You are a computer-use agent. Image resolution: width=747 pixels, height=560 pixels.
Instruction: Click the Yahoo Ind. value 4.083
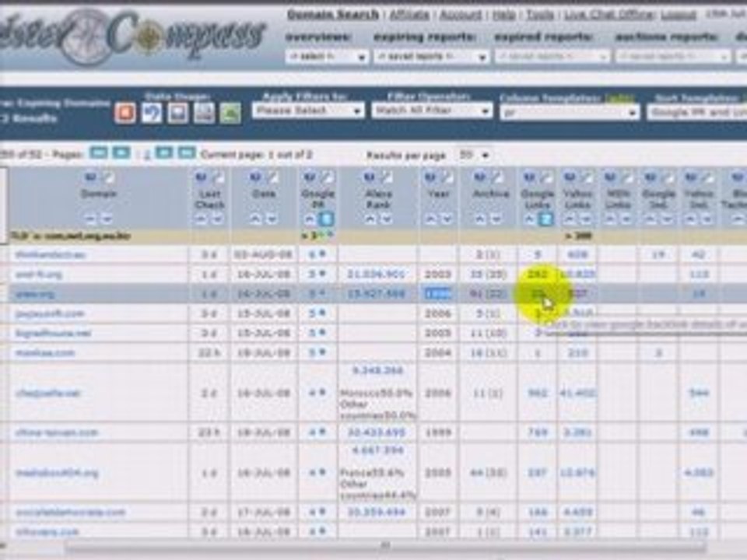tap(699, 472)
